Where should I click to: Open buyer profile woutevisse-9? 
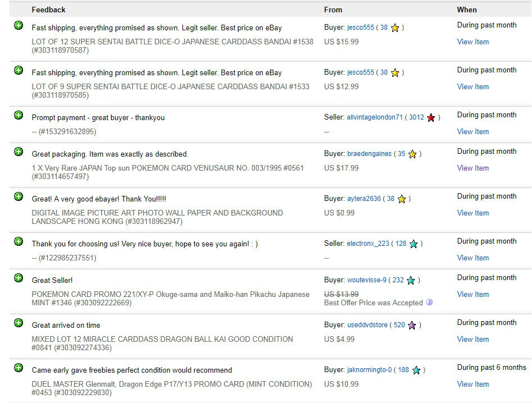coord(367,280)
